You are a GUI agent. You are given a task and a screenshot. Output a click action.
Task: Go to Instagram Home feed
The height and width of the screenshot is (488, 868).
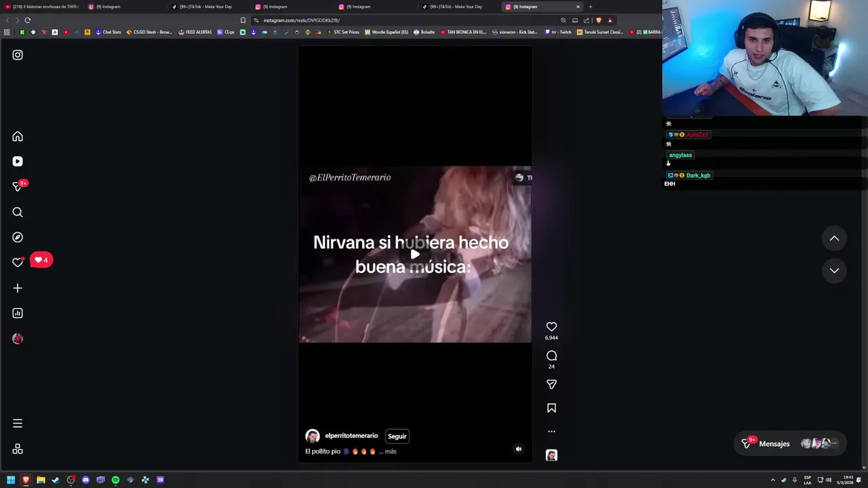click(18, 137)
